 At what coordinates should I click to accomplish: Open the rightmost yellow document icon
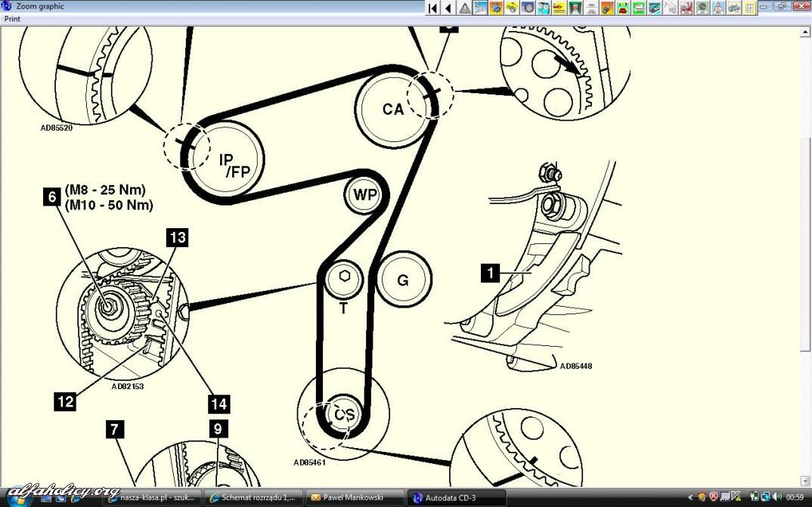[748, 8]
